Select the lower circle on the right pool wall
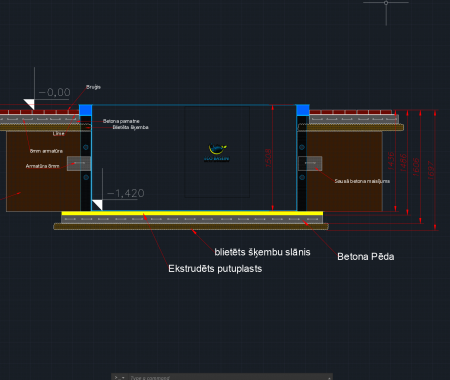This screenshot has height=380, width=450. (302, 177)
